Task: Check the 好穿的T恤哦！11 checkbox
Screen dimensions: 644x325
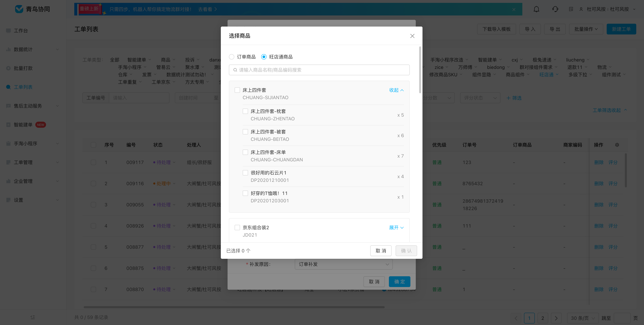Action: [245, 193]
